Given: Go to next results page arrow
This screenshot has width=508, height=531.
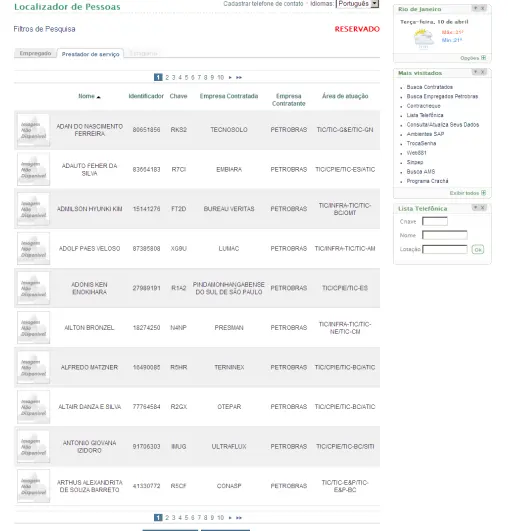Looking at the screenshot, I should point(230,78).
